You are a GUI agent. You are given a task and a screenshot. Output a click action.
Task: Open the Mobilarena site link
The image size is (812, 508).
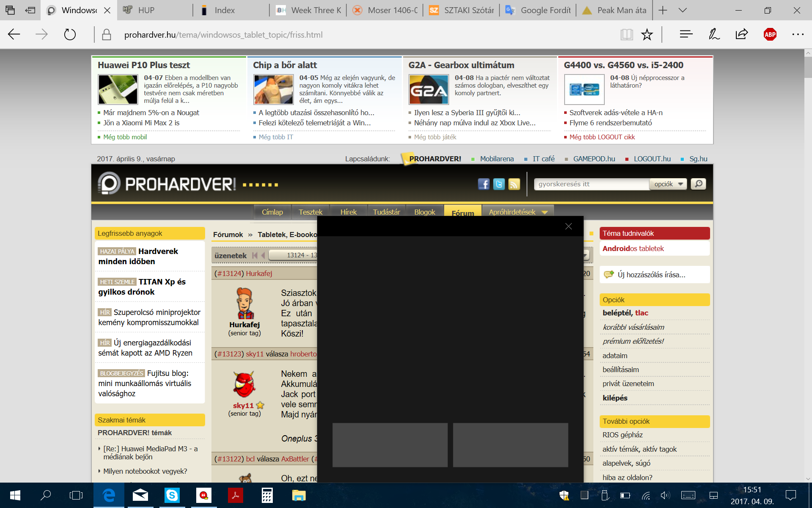pos(497,159)
